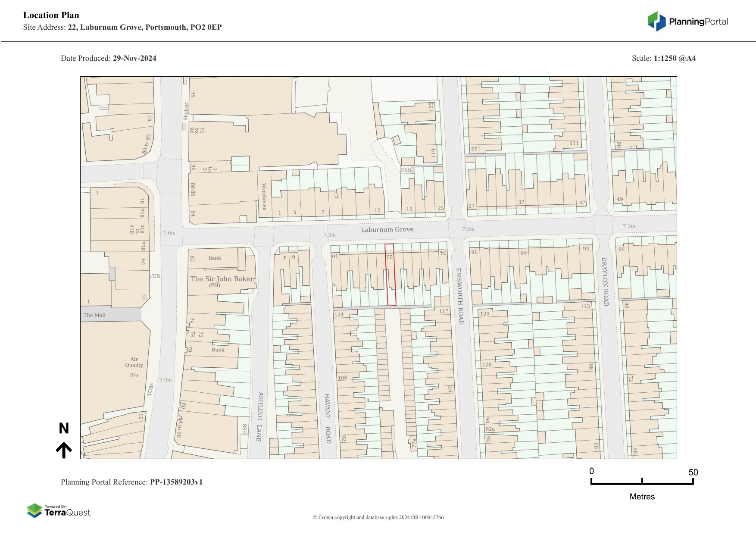Click the Emsworth Road label
756x535 pixels.
coord(459,296)
